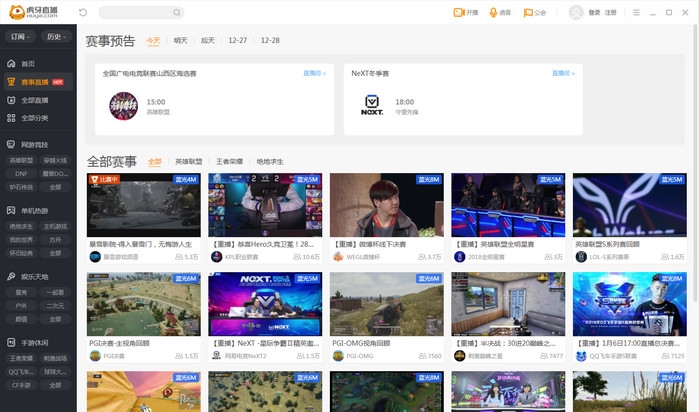Click the DNF tag in sidebar
Screen dimensions: 699x412
pyautogui.click(x=21, y=174)
